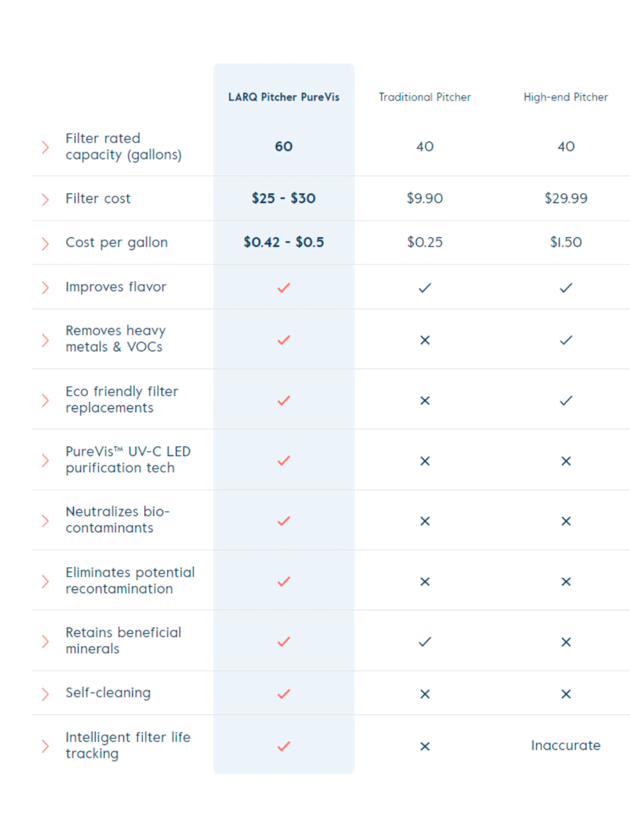The width and height of the screenshot is (630, 840).
Task: Click Traditional Pitcher's X for Intelligent filter life tracking
Action: (425, 746)
